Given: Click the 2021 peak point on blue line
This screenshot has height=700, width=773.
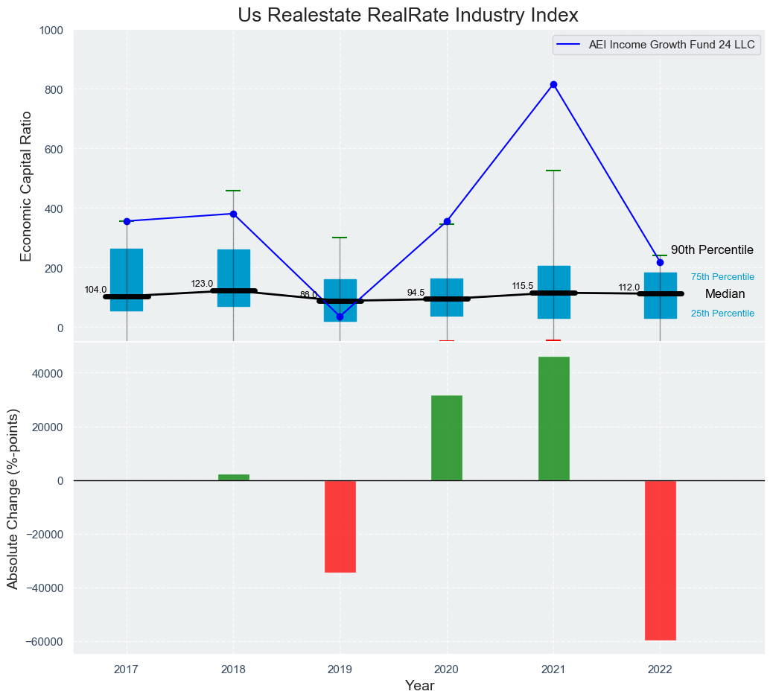Looking at the screenshot, I should 553,85.
